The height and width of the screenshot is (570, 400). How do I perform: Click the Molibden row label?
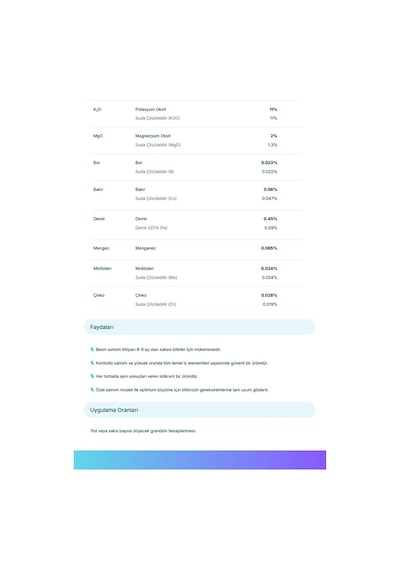pyautogui.click(x=102, y=269)
